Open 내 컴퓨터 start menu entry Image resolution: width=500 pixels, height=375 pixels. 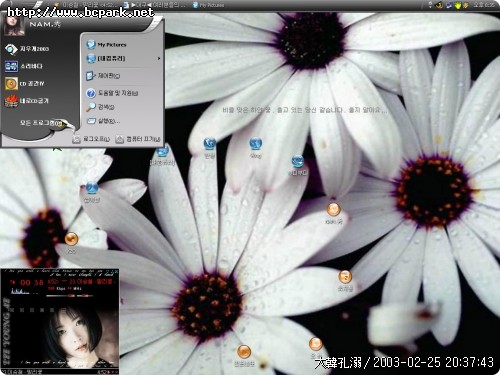(x=106, y=58)
